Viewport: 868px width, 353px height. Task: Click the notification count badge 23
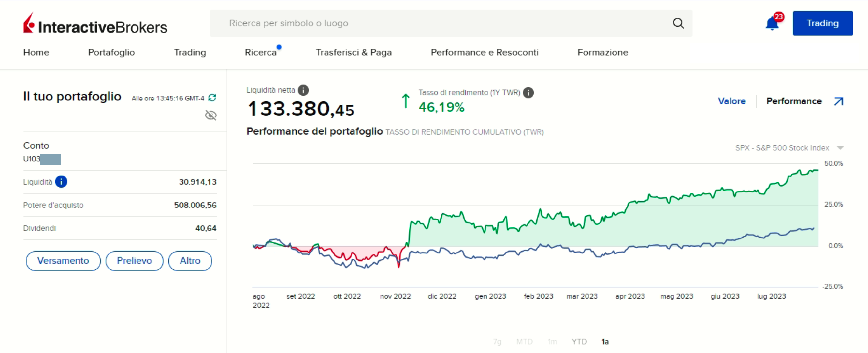(779, 17)
